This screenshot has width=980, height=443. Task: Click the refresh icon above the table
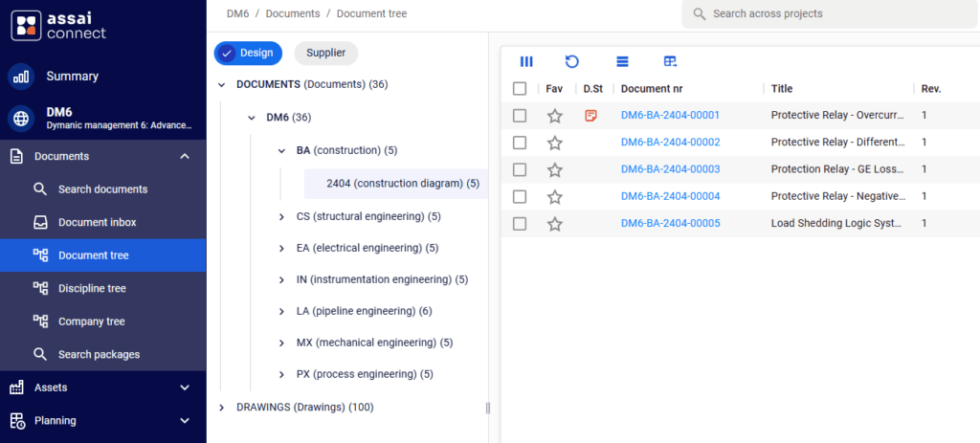[571, 61]
